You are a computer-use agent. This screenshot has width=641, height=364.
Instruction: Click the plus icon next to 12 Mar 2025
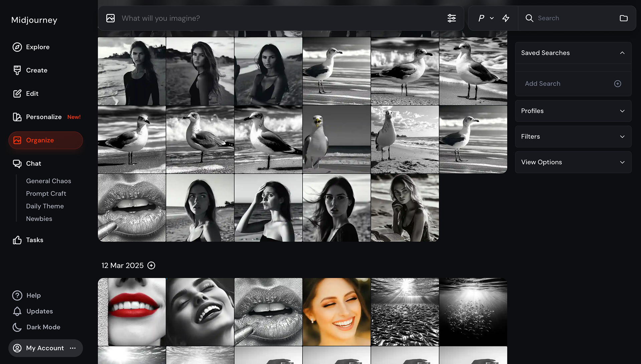click(x=151, y=266)
